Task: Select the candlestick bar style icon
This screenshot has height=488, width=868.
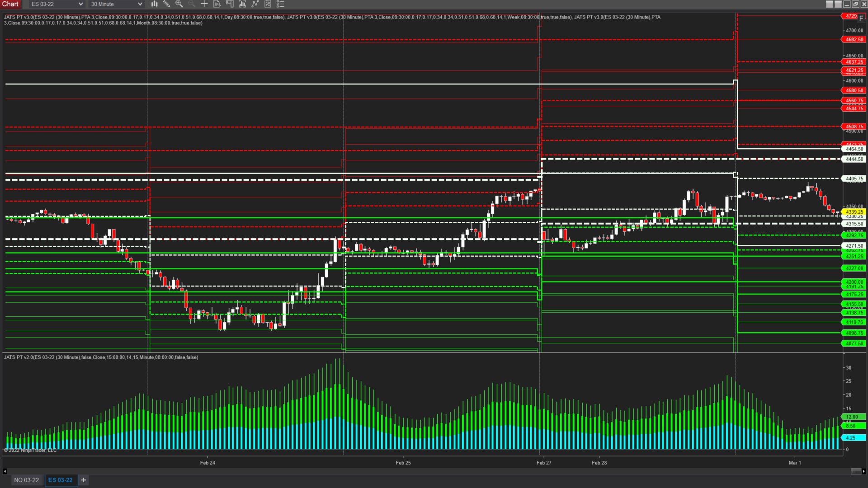Action: pos(154,4)
